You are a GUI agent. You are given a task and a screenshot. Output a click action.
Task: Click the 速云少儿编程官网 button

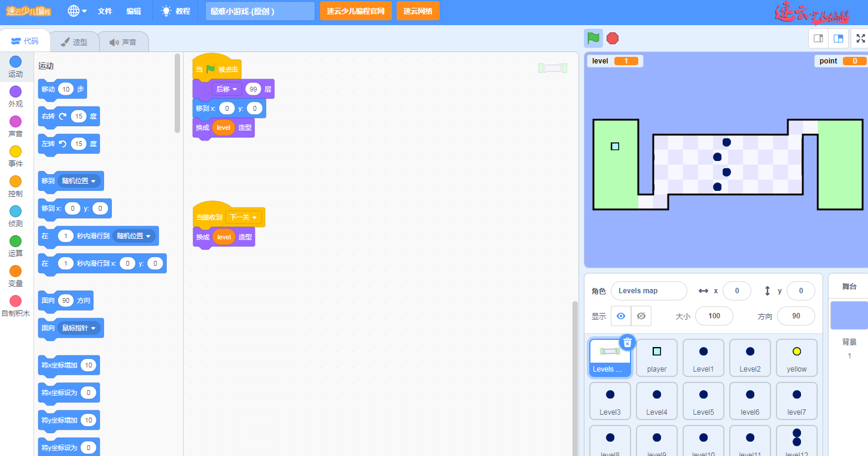coord(355,11)
